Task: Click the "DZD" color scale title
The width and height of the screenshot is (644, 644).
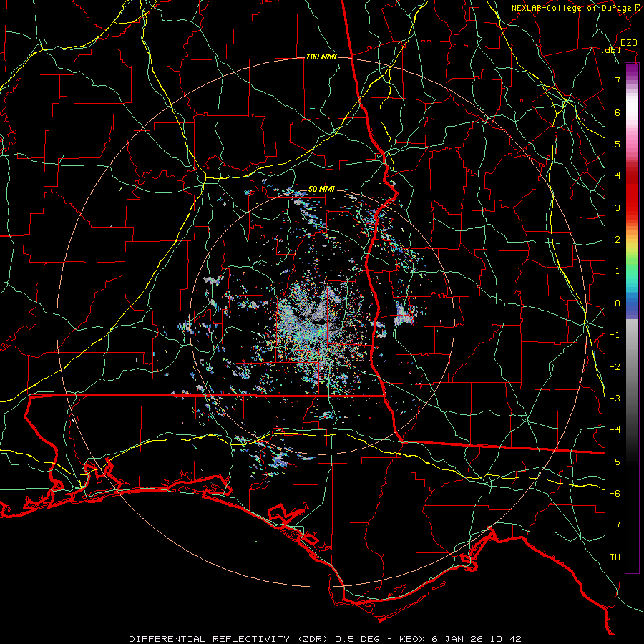Action: [x=629, y=43]
